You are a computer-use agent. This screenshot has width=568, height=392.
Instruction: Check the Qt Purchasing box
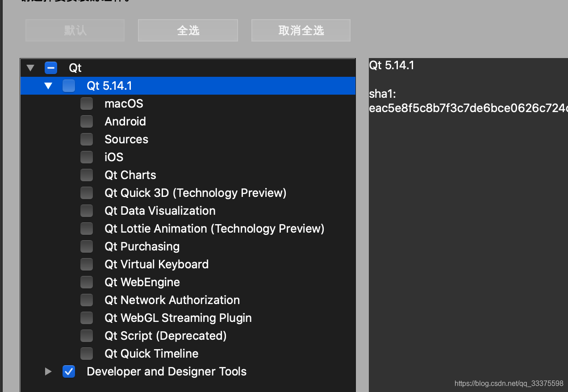[x=87, y=246]
